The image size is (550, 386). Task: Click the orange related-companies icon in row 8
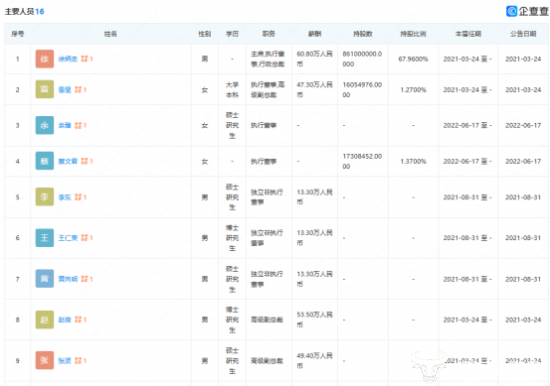[x=78, y=320]
